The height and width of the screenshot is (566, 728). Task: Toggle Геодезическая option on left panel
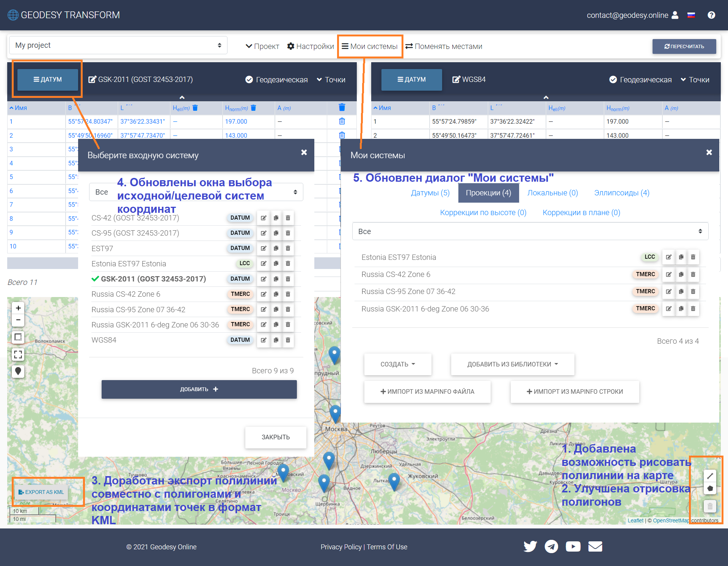[276, 80]
